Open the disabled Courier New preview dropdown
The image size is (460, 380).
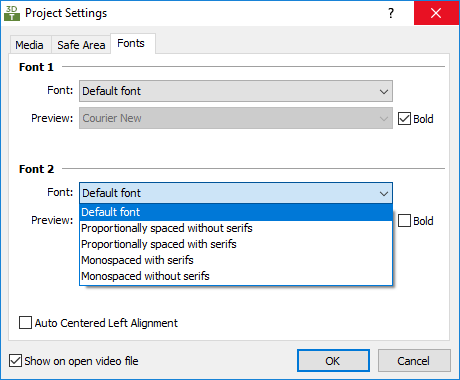click(236, 118)
